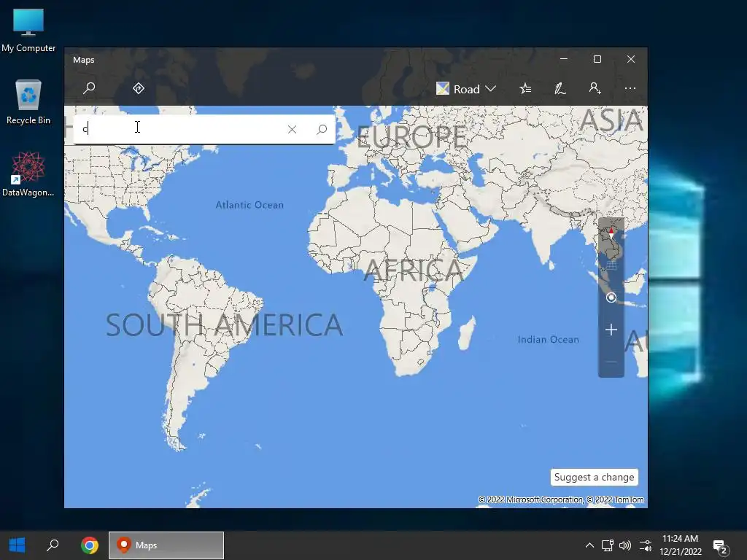This screenshot has width=747, height=560.
Task: Open the notification action center
Action: (720, 546)
